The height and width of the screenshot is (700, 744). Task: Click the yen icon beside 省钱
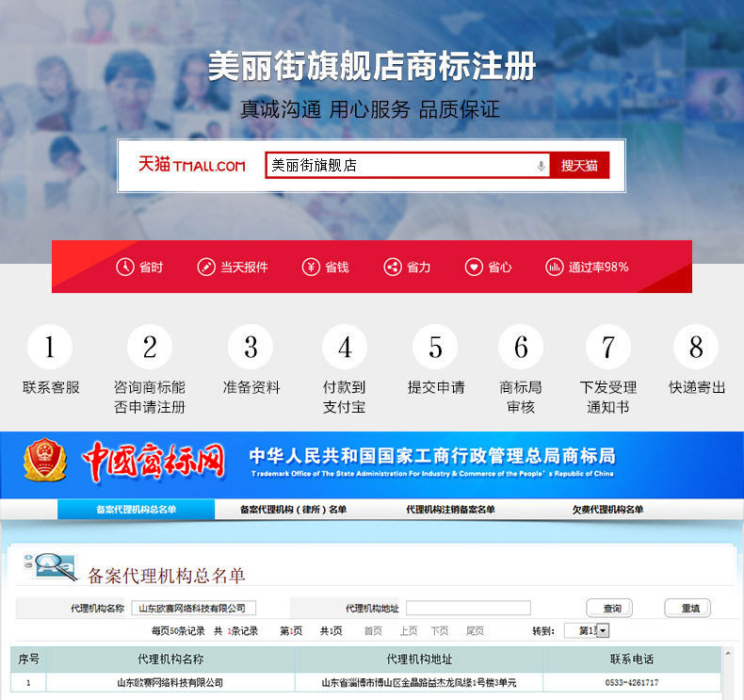tap(312, 267)
